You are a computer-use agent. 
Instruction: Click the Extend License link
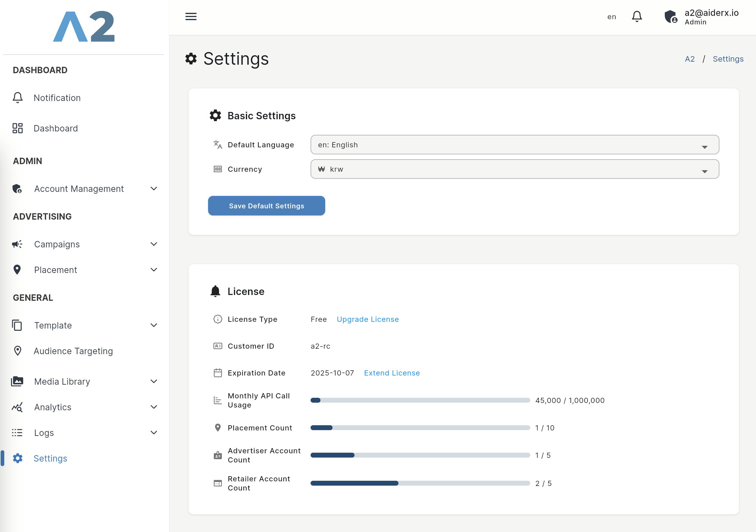click(392, 373)
